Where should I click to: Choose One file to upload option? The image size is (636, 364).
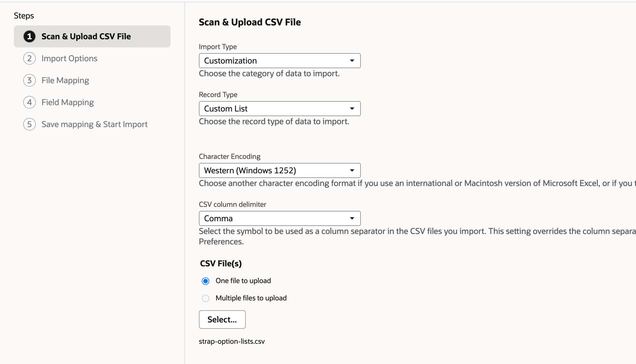coord(206,281)
